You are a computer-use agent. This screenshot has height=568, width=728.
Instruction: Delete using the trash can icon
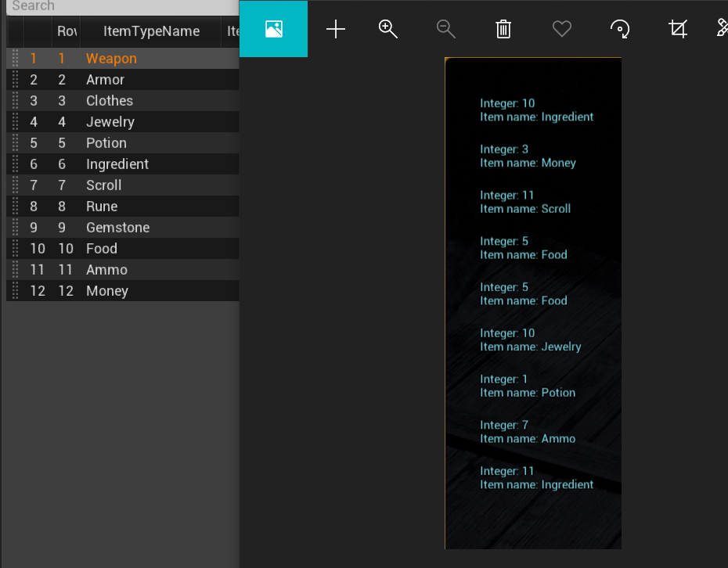click(x=503, y=29)
